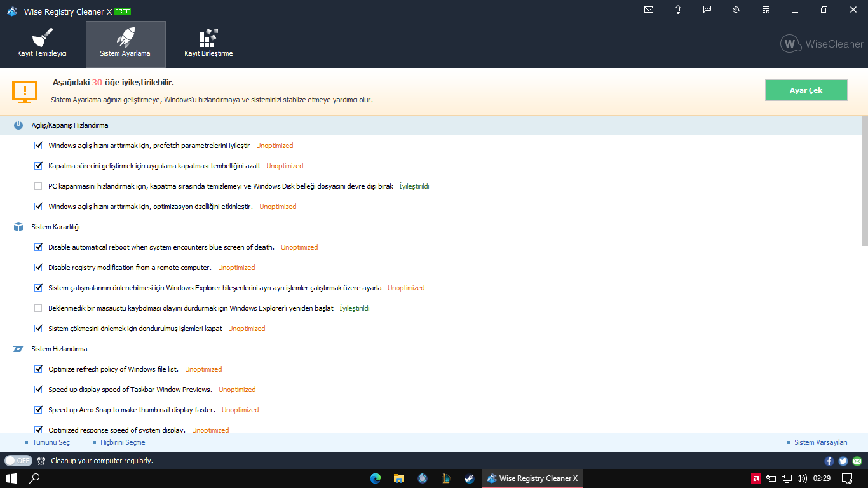Screen dimensions: 868x488
Task: Click the Ayar Çek button
Action: click(x=806, y=90)
